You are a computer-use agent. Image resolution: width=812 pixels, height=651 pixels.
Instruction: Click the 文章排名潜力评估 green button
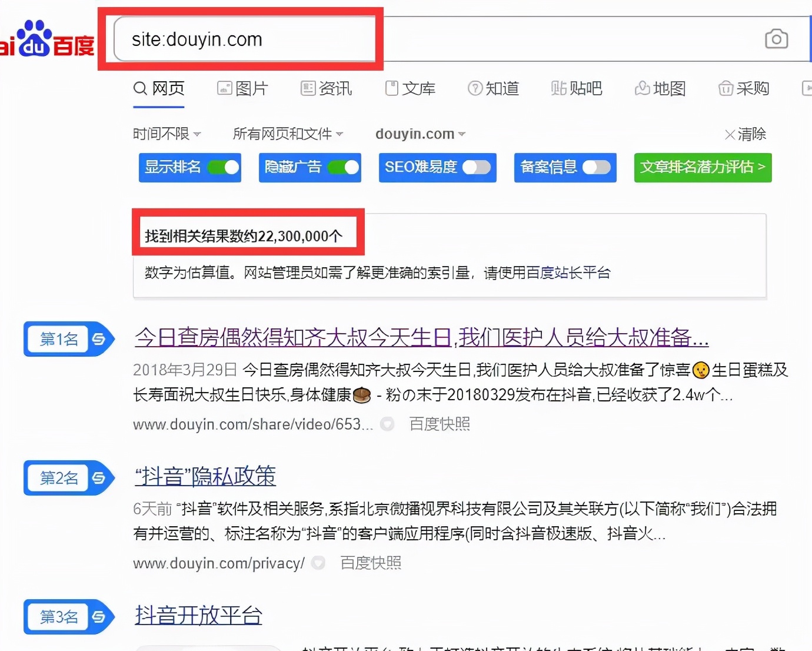[x=702, y=168]
